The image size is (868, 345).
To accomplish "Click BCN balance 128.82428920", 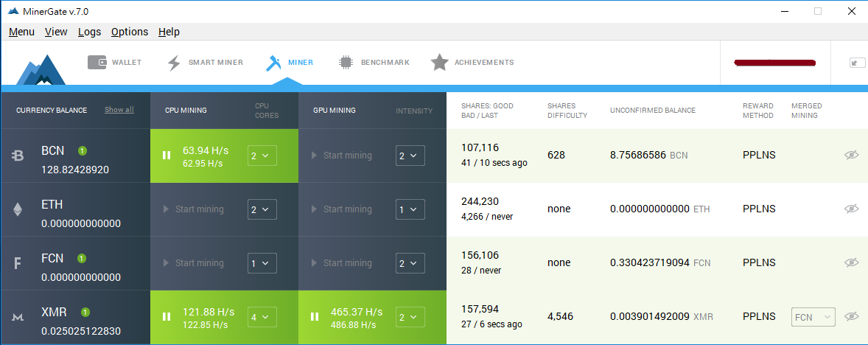I will point(75,170).
